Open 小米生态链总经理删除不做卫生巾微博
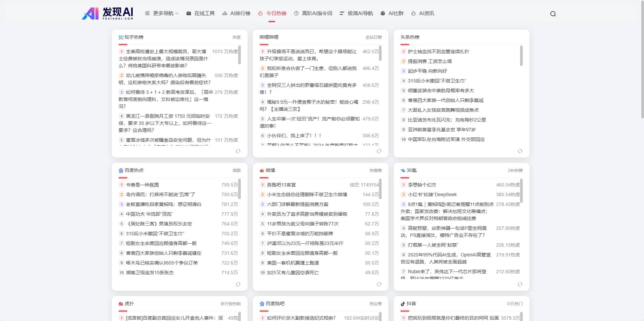 (x=307, y=194)
